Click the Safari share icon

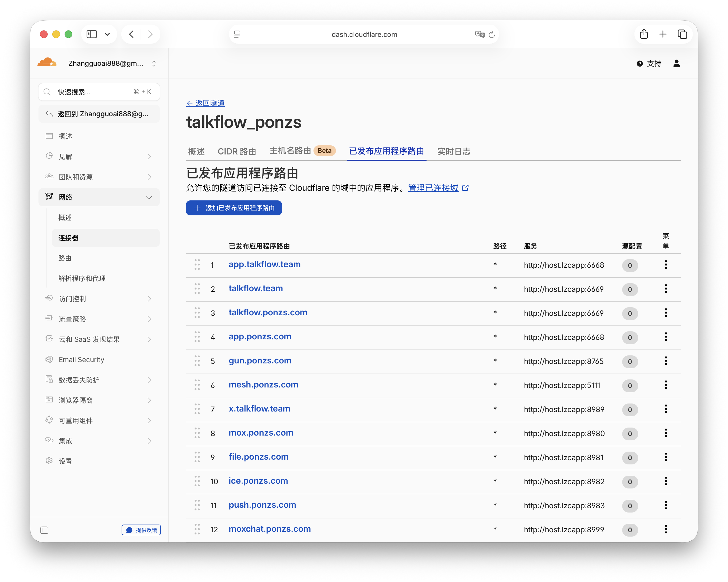pos(644,34)
